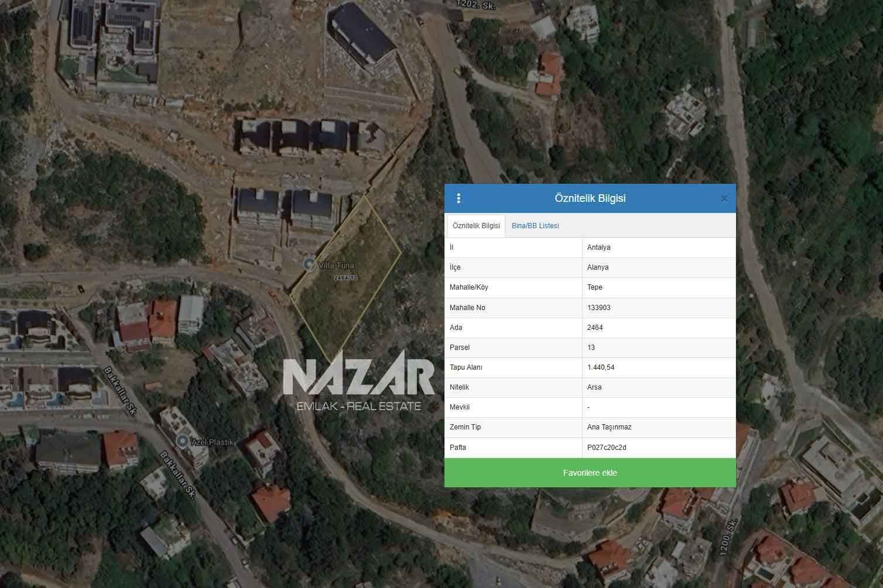Select the Alanya value in İlçe row
Image resolution: width=883 pixels, height=588 pixels.
coord(597,267)
